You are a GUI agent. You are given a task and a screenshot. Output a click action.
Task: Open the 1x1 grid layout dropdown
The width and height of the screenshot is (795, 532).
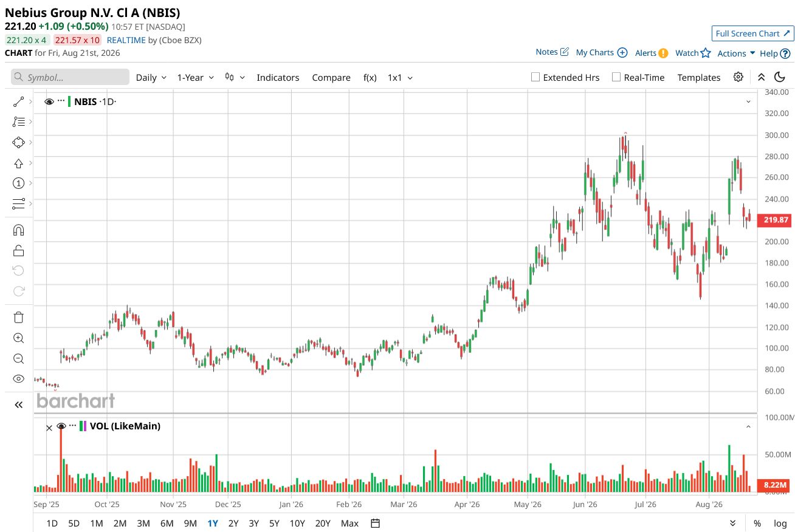click(x=400, y=77)
